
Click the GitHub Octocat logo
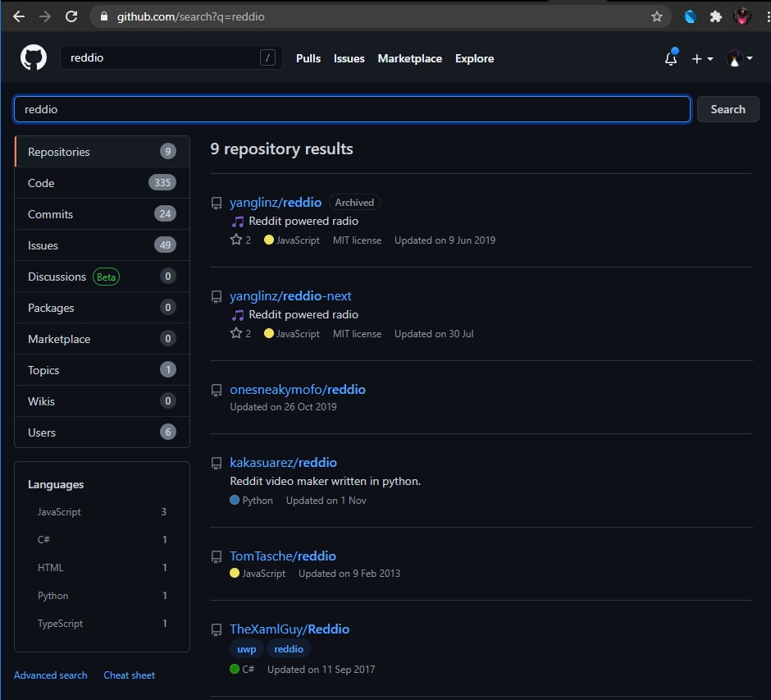pyautogui.click(x=34, y=57)
